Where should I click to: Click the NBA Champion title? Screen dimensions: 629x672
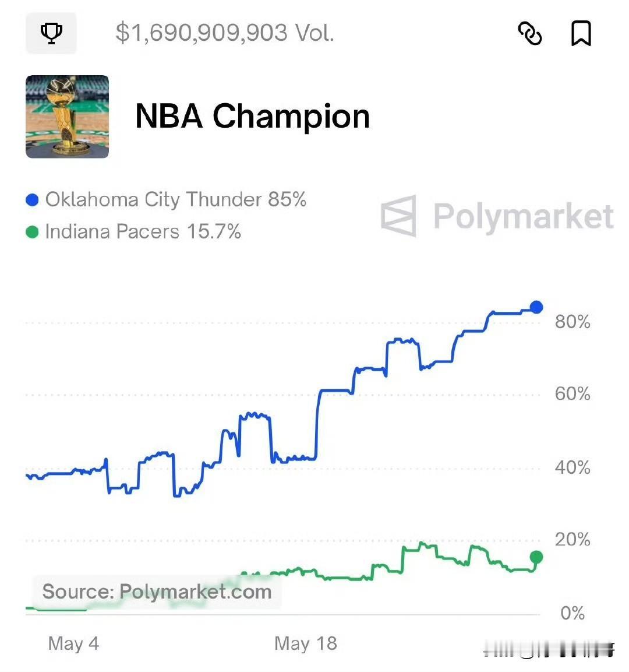(x=252, y=116)
